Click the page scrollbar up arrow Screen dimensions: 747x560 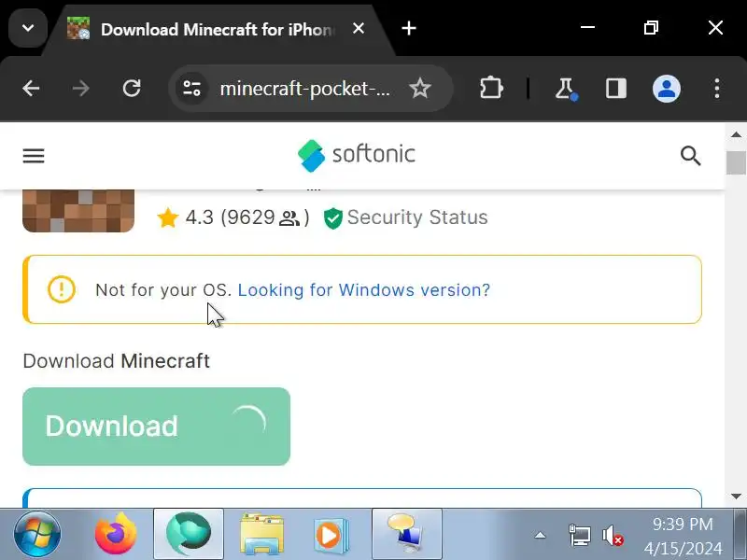point(736,134)
